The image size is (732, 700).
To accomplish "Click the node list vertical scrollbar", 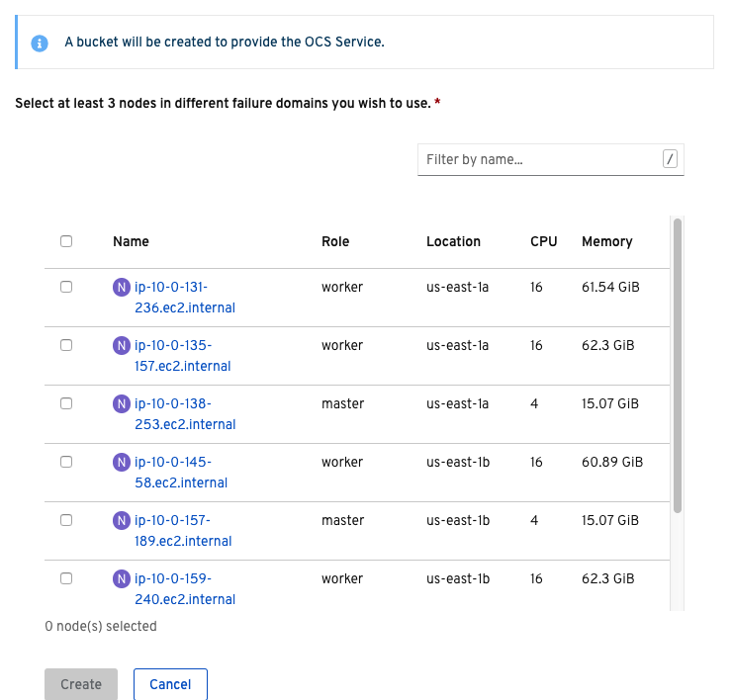I will [678, 366].
